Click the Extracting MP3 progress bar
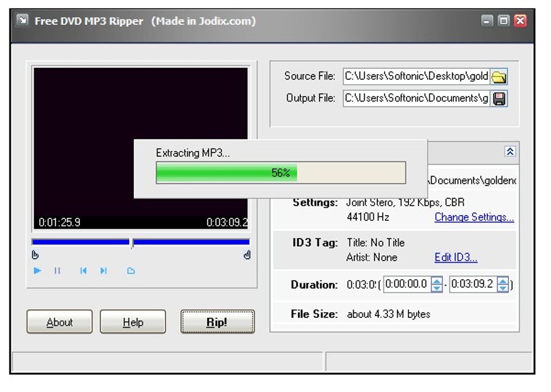 tap(281, 172)
